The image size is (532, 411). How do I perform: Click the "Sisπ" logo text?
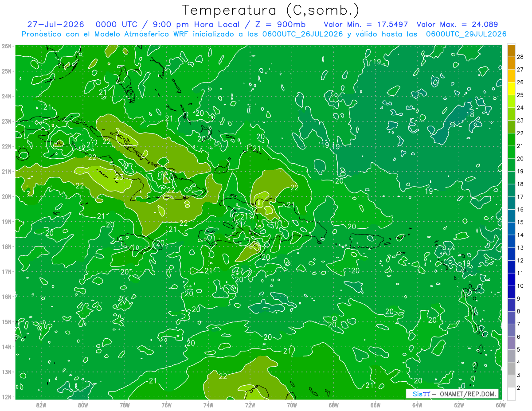(x=421, y=394)
